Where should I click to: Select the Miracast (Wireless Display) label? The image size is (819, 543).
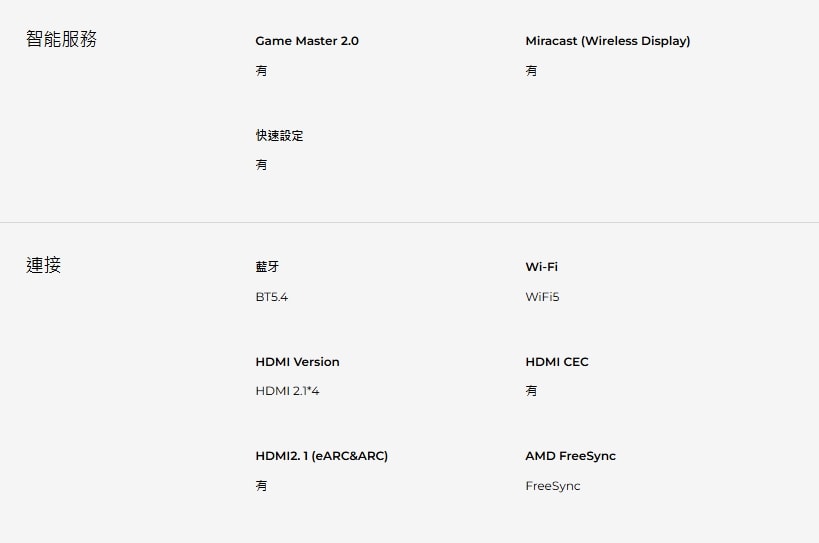(607, 41)
